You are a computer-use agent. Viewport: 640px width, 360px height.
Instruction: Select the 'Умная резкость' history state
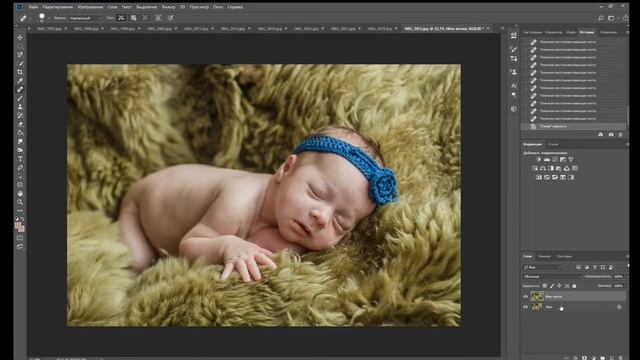tap(573, 127)
